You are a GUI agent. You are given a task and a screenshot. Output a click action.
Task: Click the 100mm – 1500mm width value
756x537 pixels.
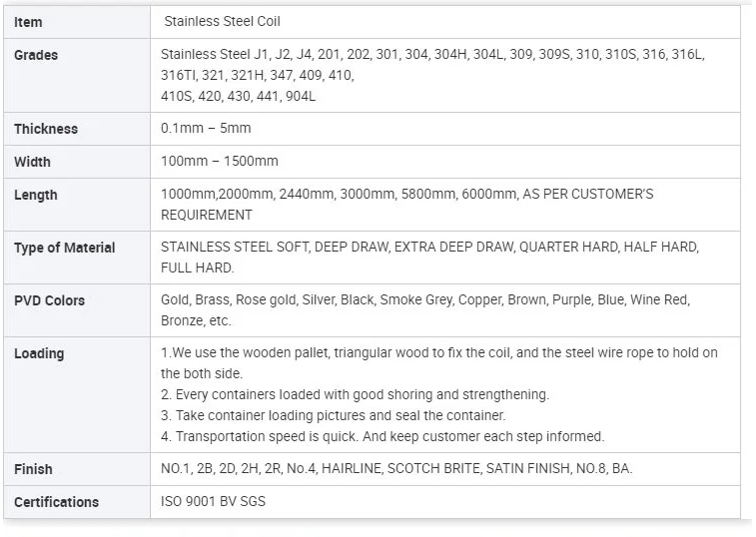point(219,161)
